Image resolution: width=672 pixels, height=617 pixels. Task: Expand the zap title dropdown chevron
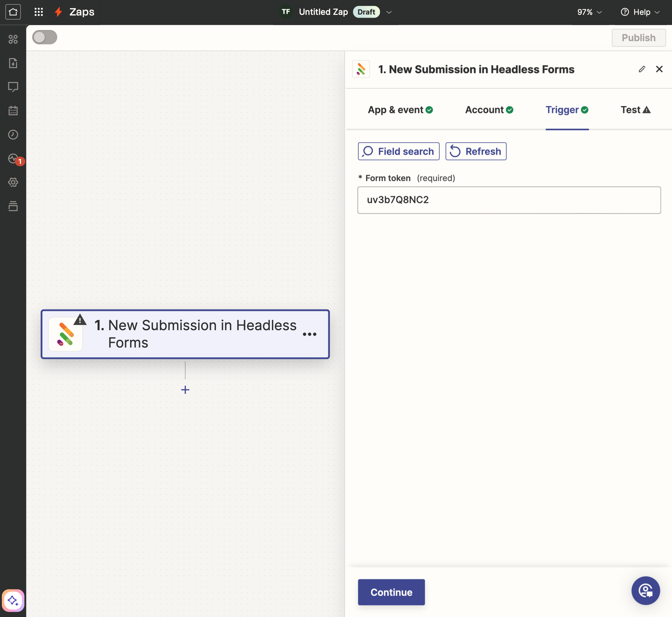coord(389,12)
